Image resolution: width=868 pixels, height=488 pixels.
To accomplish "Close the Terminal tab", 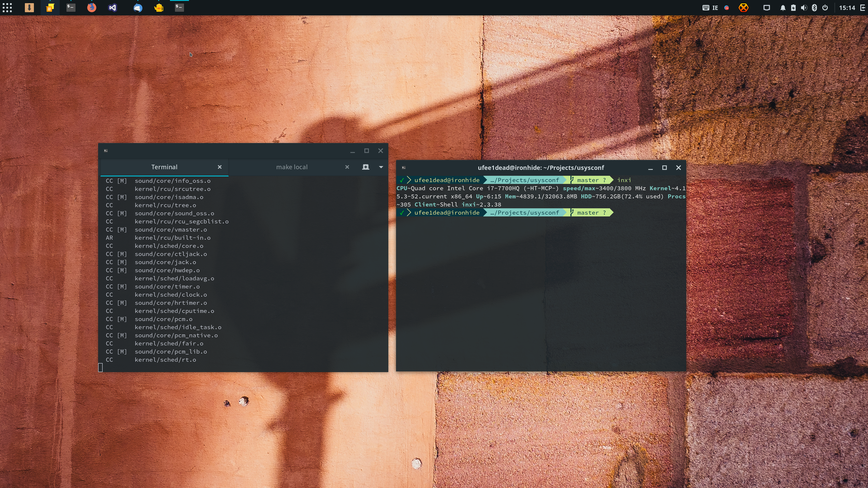I will click(220, 167).
